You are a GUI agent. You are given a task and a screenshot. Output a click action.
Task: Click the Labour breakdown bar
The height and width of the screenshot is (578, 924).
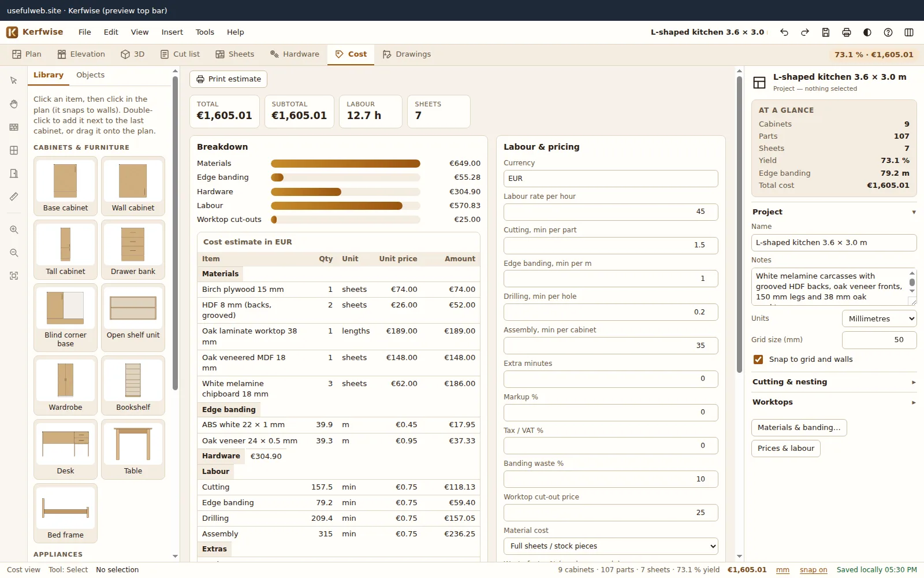coord(345,206)
